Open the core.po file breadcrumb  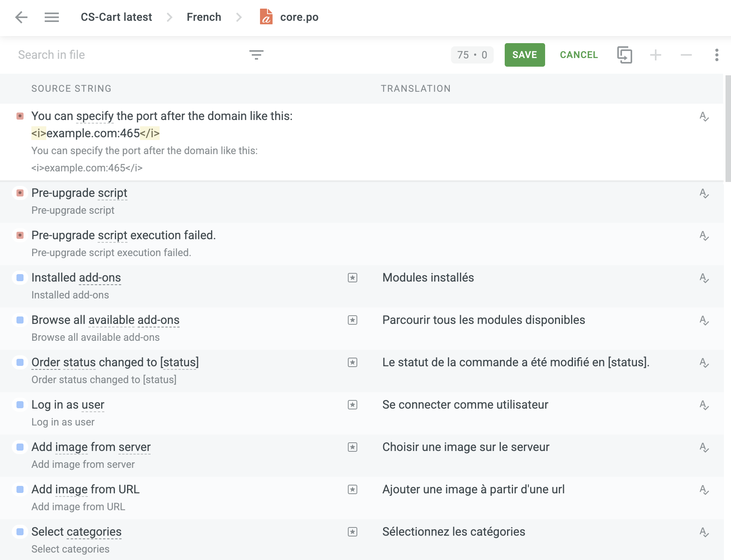tap(299, 17)
